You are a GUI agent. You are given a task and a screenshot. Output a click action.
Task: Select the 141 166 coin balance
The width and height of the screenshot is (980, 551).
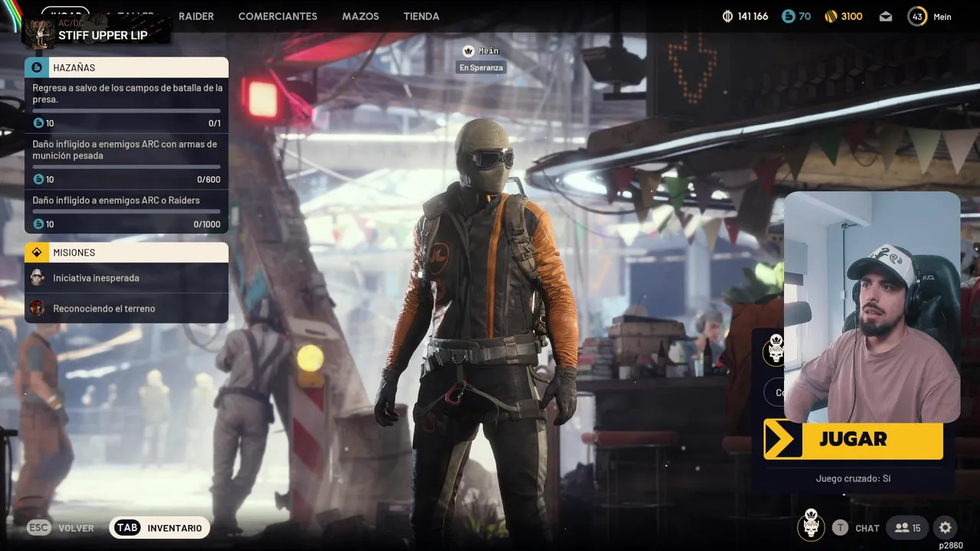pos(745,16)
